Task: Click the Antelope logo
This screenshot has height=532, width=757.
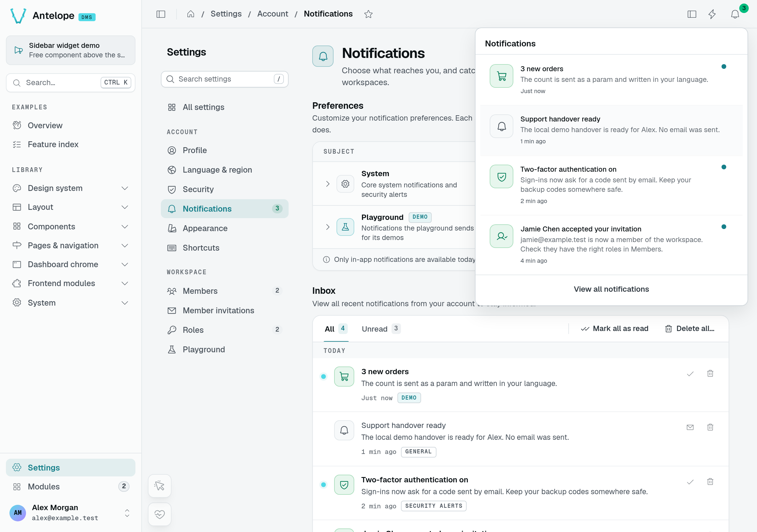Action: (x=18, y=15)
